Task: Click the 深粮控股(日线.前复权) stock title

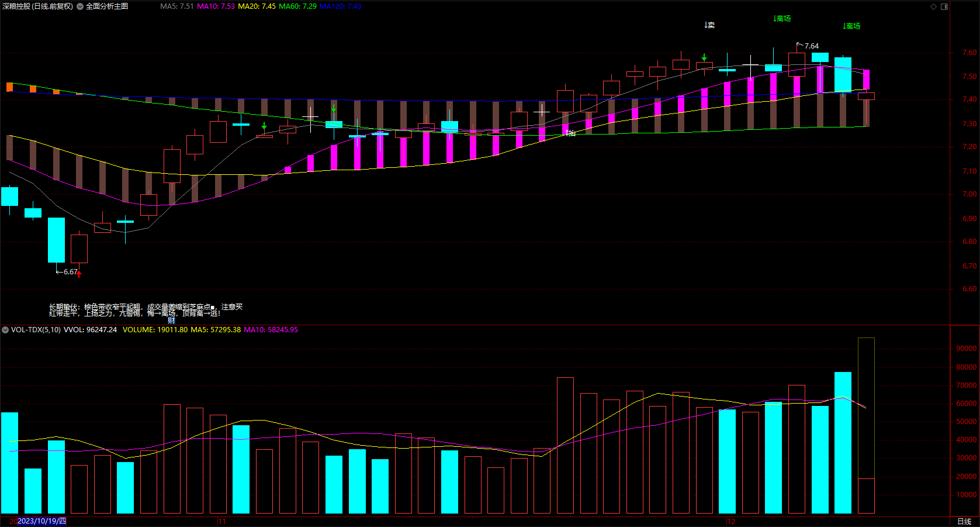Action: point(38,6)
